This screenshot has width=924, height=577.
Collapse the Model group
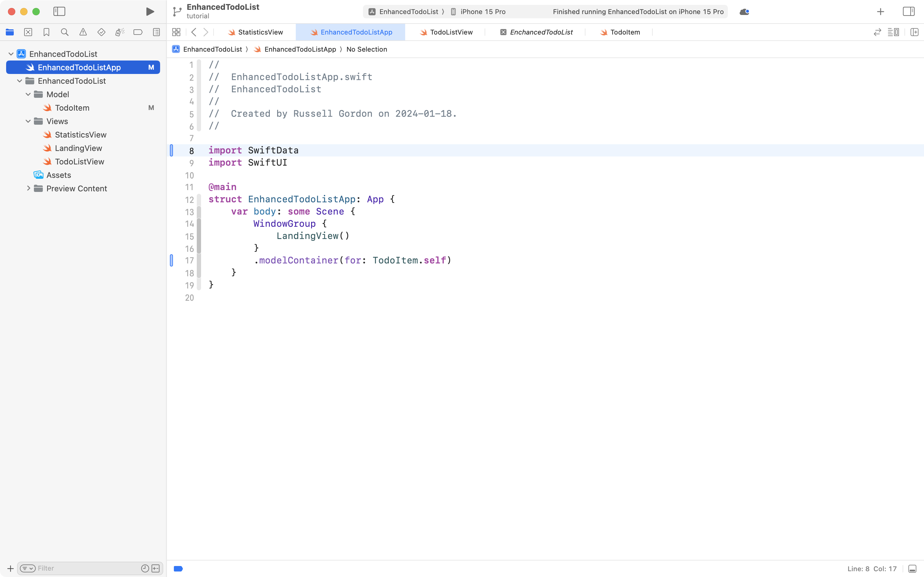(x=28, y=94)
